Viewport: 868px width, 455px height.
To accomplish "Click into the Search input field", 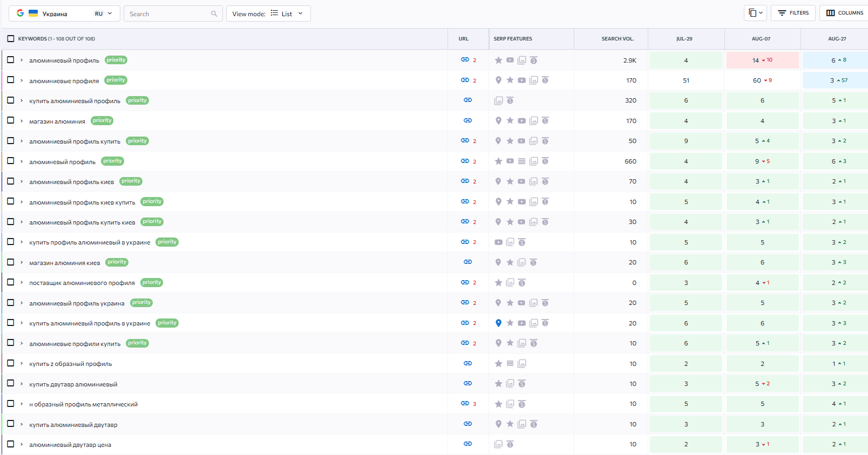I will [x=167, y=14].
